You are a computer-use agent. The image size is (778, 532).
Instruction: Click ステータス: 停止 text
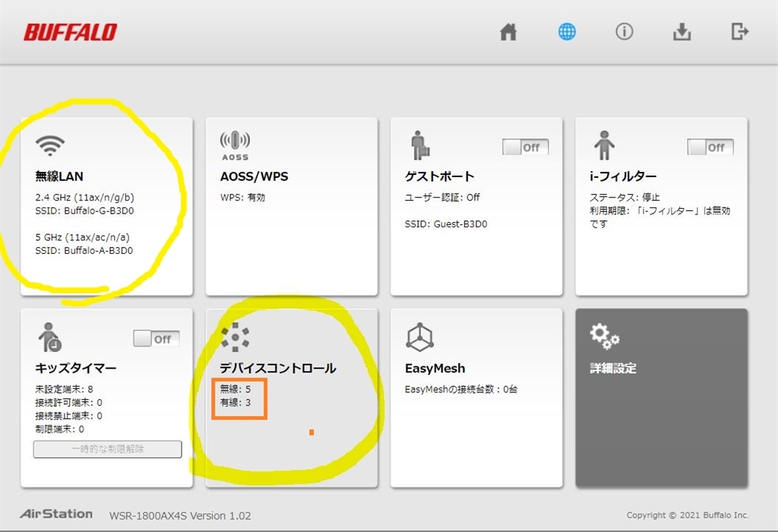(625, 197)
